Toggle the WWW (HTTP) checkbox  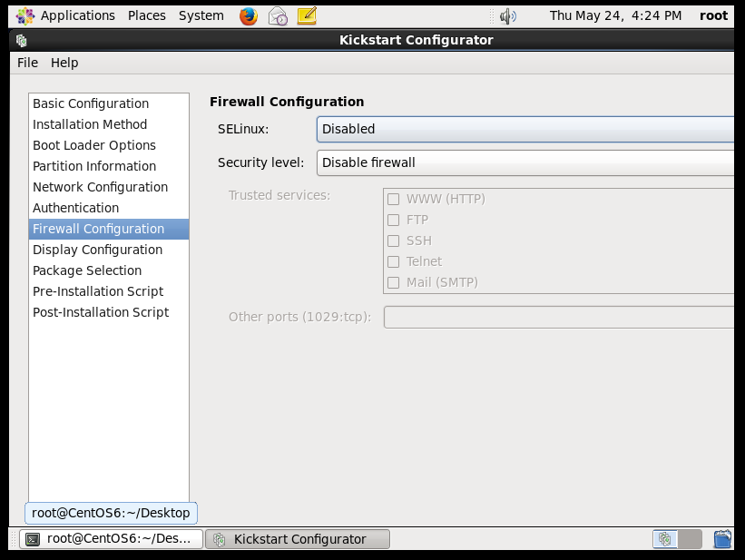394,199
